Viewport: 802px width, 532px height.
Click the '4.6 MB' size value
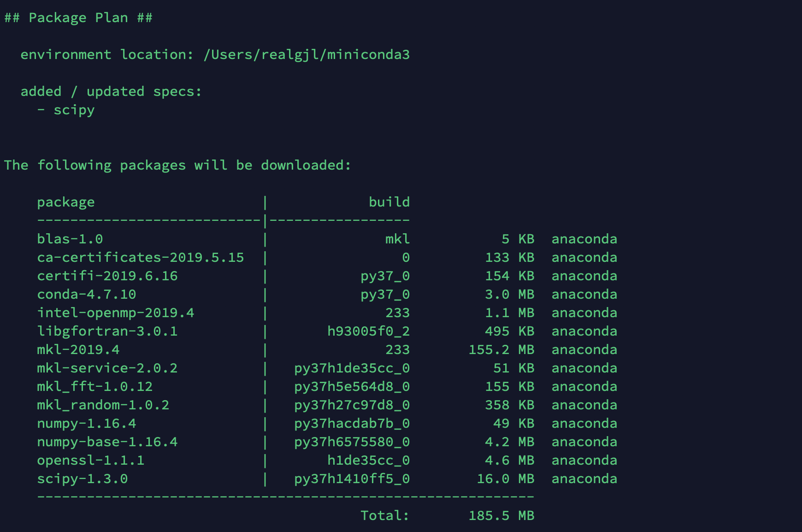pos(510,461)
